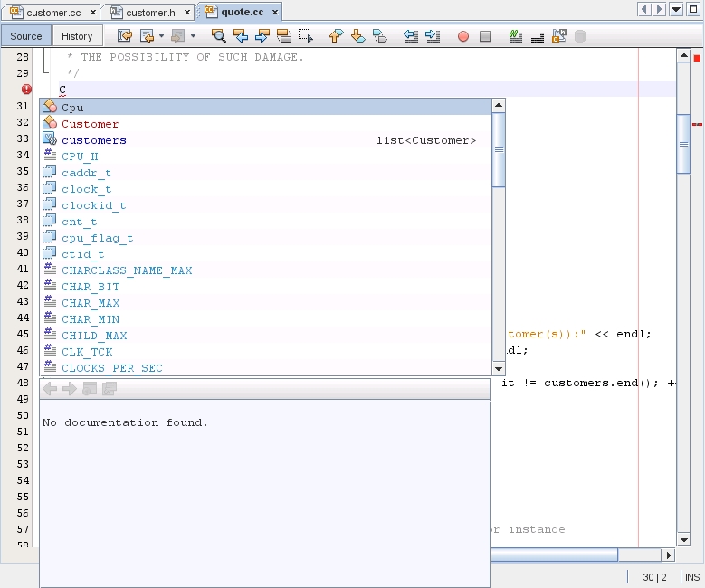Click the greyed Forward navigation toolbar icon
The width and height of the screenshot is (705, 588).
pos(178,36)
